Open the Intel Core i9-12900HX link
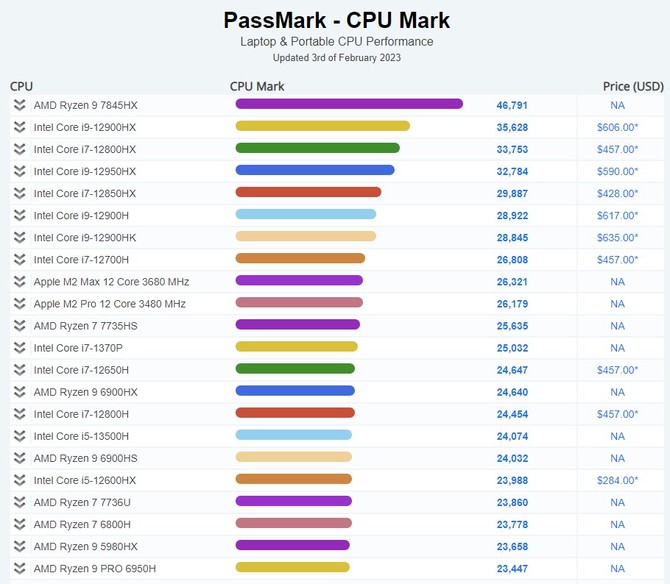This screenshot has height=584, width=670. coord(85,127)
